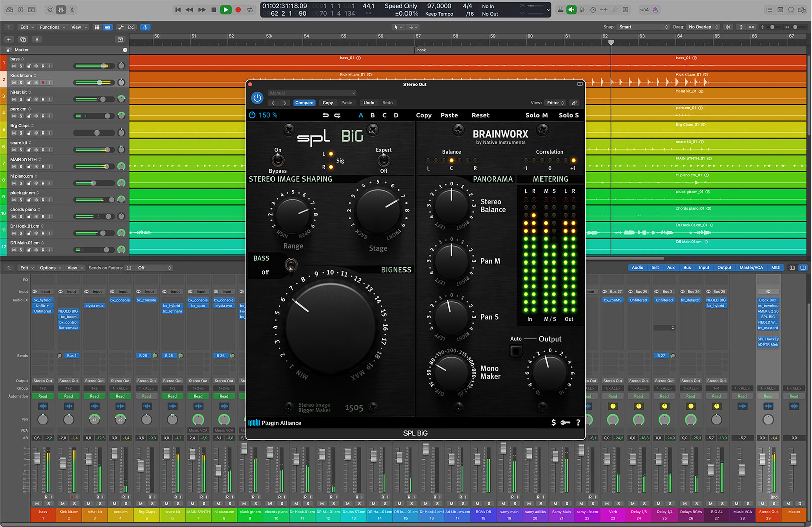Enable Solo S in the plugin
812x527 pixels.
pos(569,115)
